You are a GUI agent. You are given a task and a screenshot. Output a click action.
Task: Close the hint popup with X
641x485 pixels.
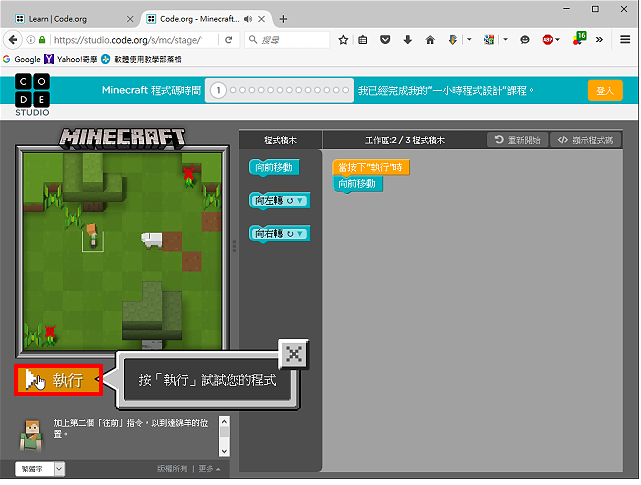coord(294,354)
